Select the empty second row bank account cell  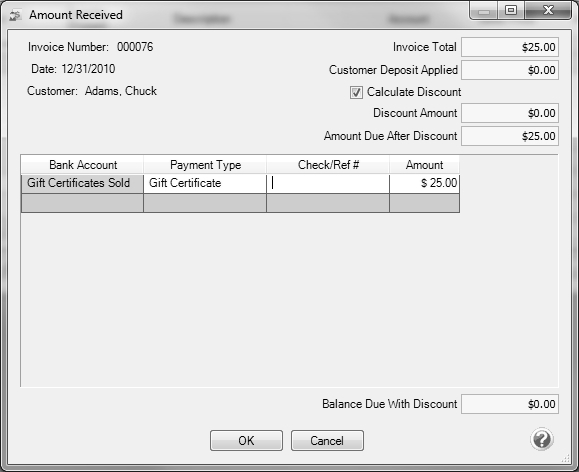click(82, 203)
